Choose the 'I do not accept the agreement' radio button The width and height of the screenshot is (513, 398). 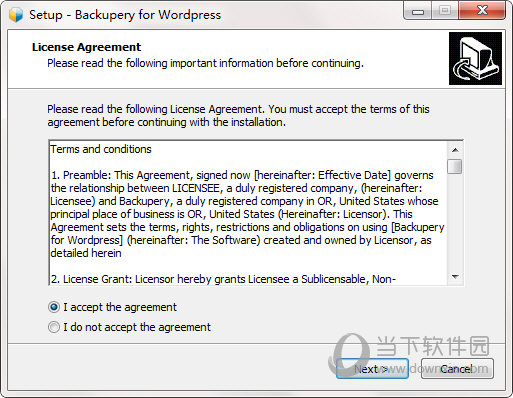[54, 327]
